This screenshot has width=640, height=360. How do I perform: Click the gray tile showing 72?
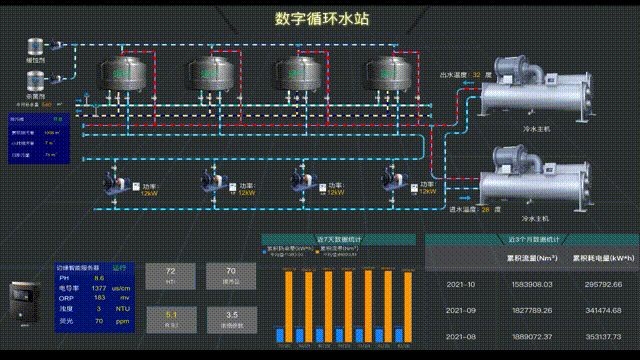tap(170, 276)
